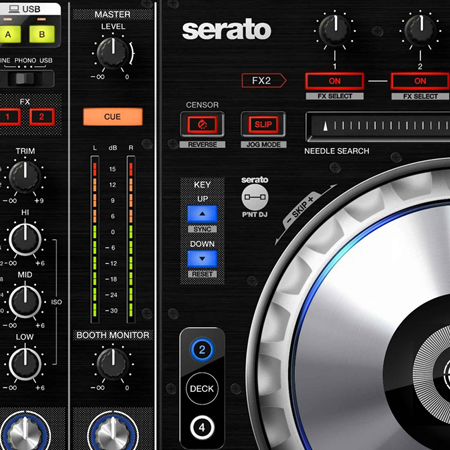Click the RESET label under KEY DOWN

tap(202, 274)
